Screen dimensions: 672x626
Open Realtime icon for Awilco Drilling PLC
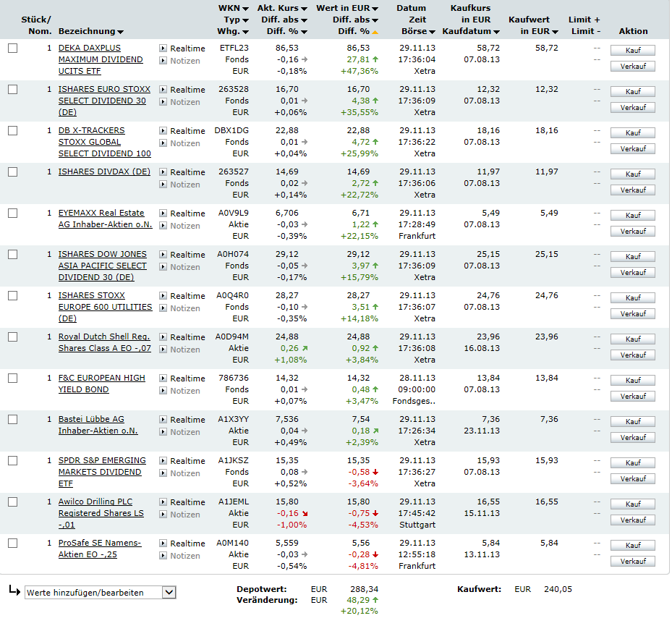pos(163,502)
